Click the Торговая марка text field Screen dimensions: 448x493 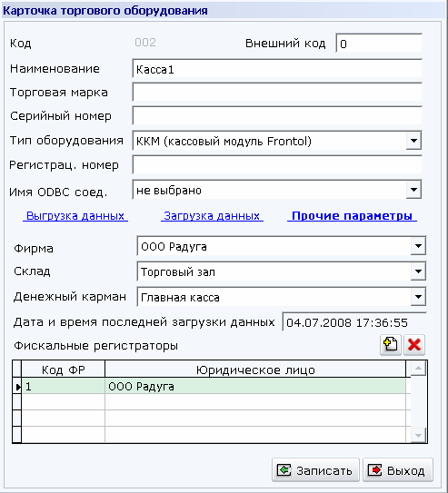[277, 92]
